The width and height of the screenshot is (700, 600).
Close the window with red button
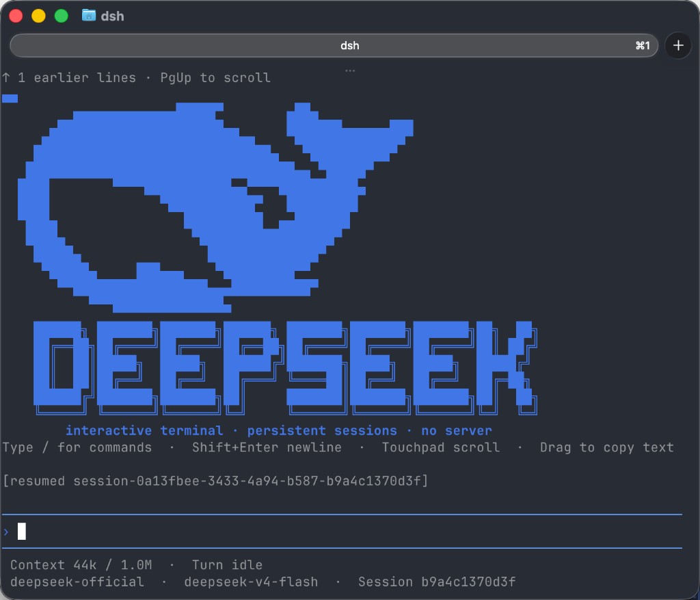[16, 16]
